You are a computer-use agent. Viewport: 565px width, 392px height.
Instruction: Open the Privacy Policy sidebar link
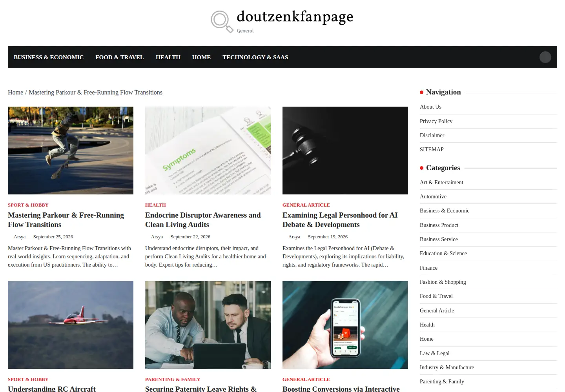coord(436,121)
